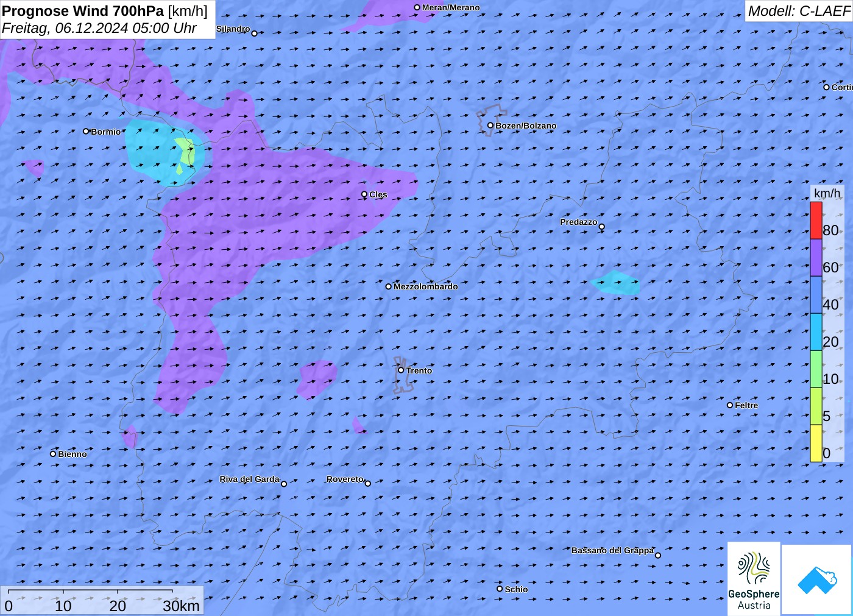
Task: Click the Bassano del Grappa marker
Action: 657,555
